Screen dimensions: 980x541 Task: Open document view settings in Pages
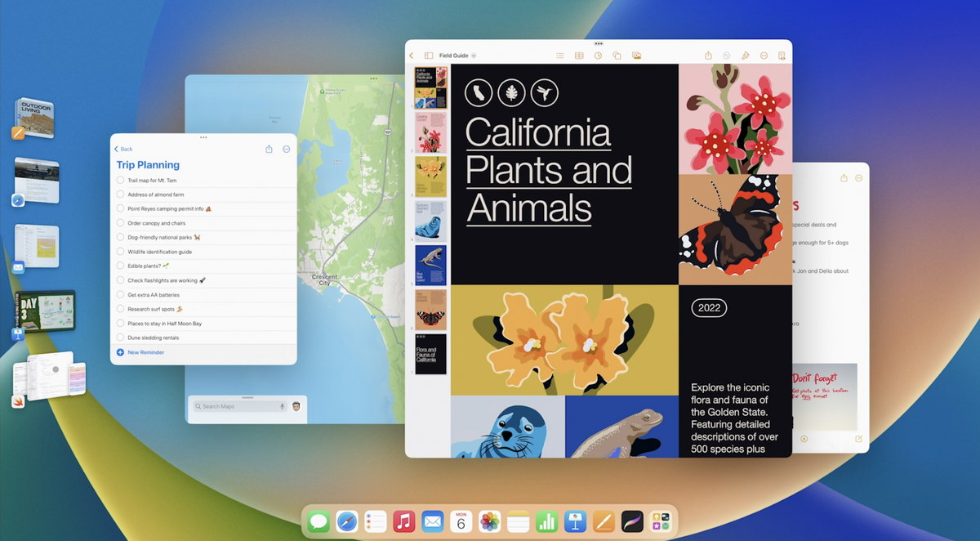pos(782,56)
